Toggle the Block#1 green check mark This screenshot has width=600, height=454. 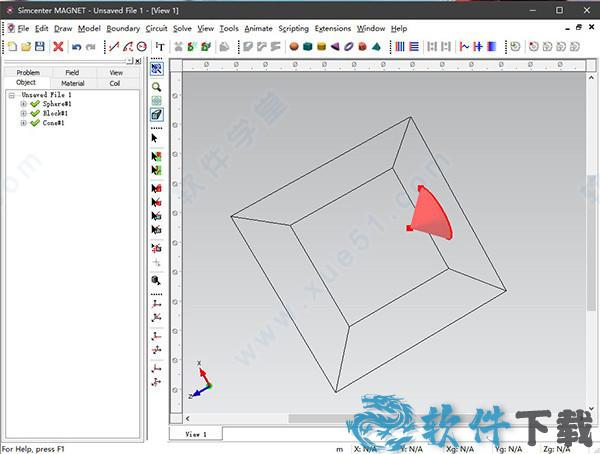pyautogui.click(x=35, y=113)
